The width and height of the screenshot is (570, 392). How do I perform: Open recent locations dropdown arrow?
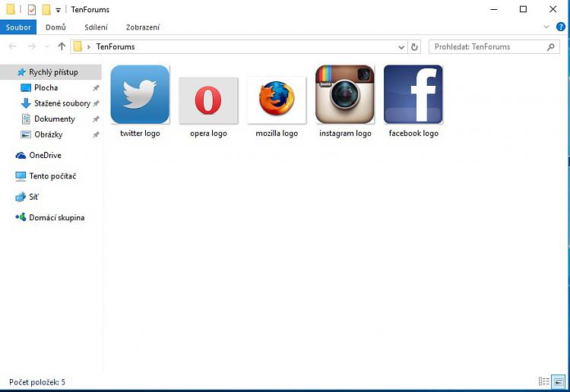[x=46, y=47]
